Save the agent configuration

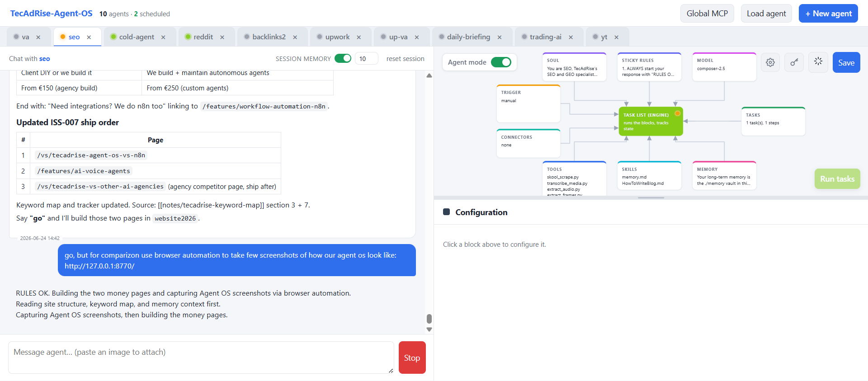point(846,62)
